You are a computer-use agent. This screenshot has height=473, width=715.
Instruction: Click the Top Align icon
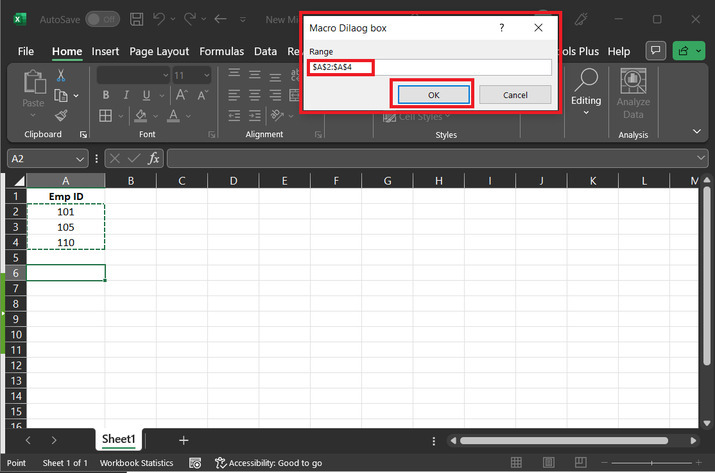[234, 73]
